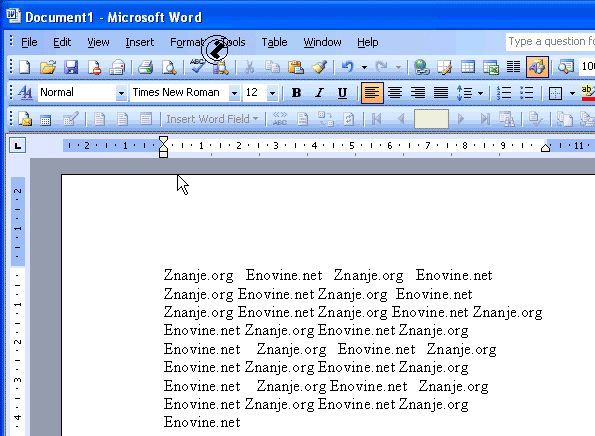
Task: Open an existing file with folder icon
Action: [48, 68]
